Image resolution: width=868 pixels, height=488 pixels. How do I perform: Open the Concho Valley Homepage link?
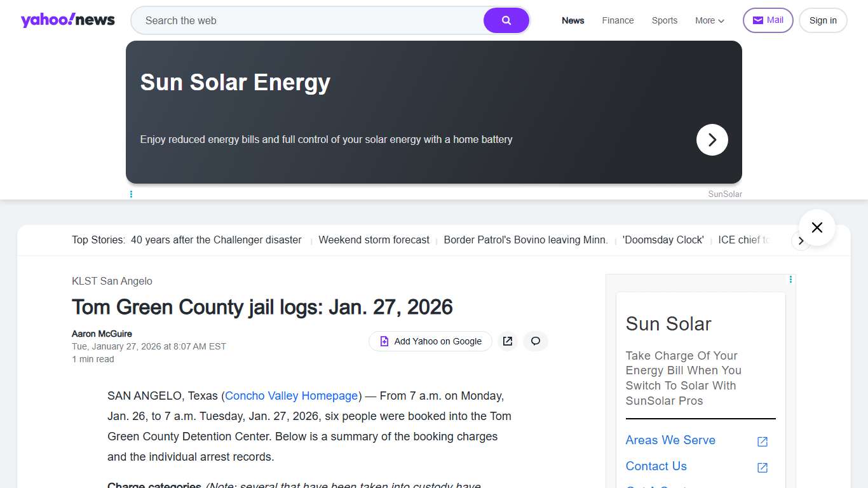coord(291,396)
